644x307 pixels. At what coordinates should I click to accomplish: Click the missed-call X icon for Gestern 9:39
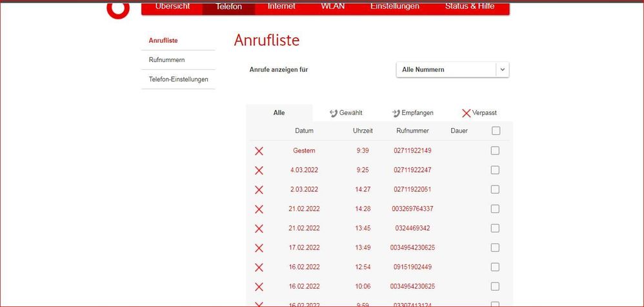tap(259, 151)
